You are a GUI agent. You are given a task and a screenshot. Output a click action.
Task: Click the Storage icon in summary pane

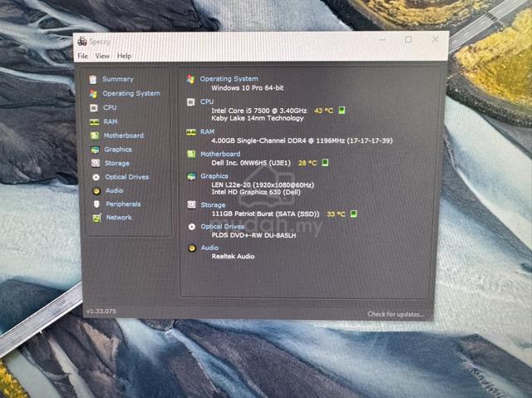(x=192, y=204)
